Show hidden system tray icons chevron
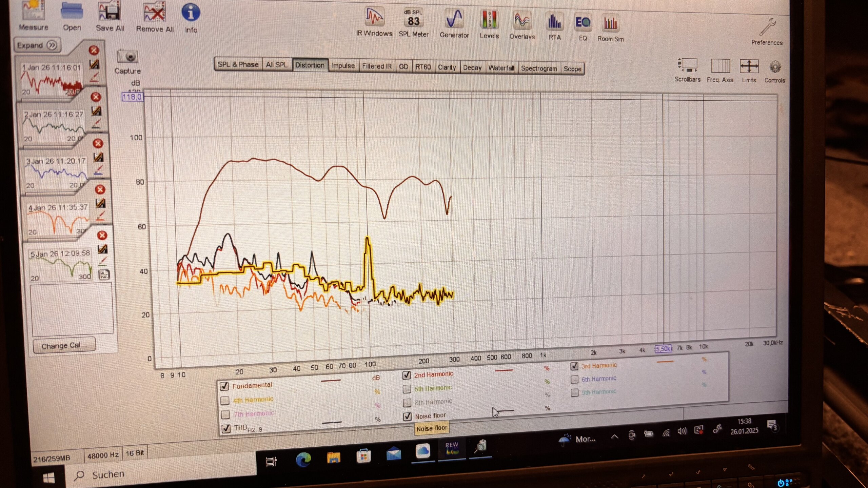 click(x=614, y=437)
